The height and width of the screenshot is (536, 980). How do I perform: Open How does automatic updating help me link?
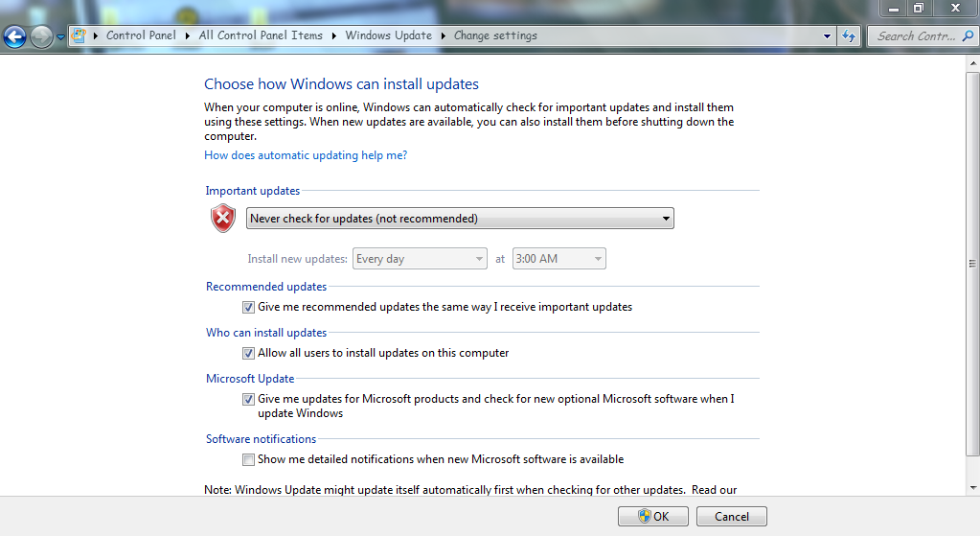[306, 155]
